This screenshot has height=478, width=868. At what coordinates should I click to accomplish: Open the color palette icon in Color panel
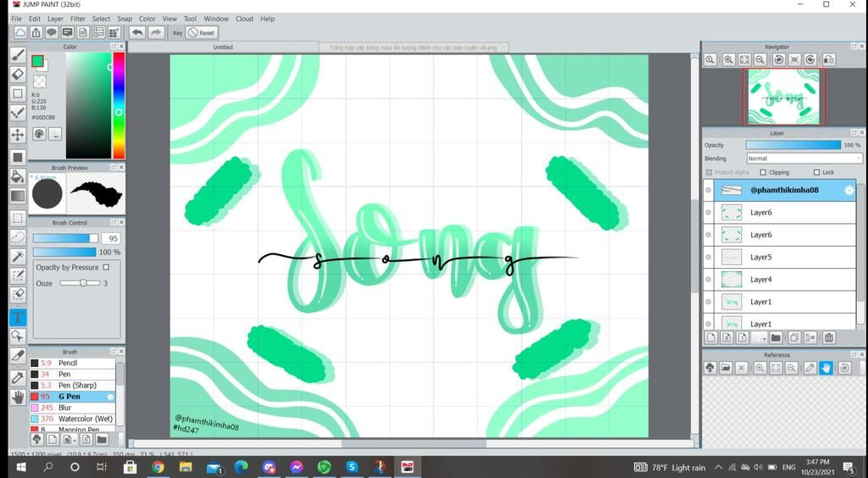point(39,133)
